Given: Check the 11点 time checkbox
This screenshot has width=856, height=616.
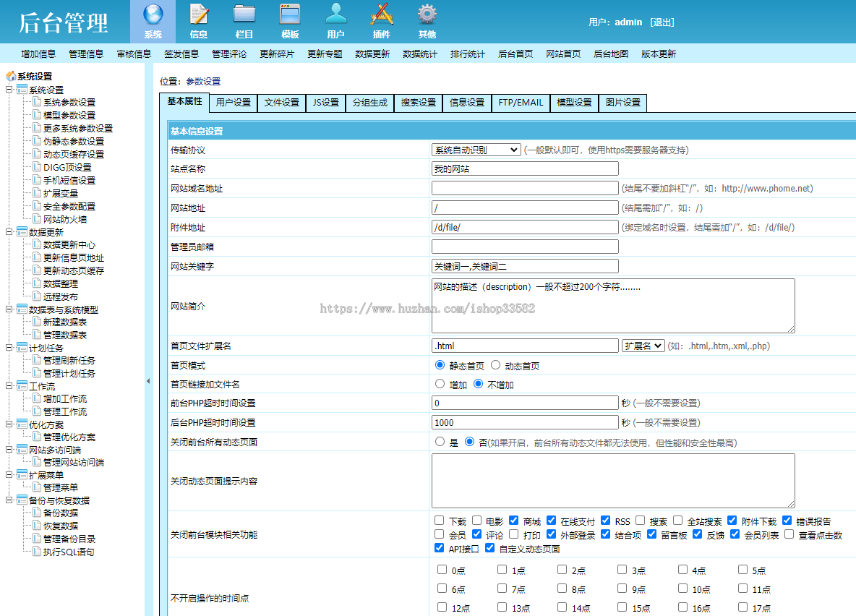Looking at the screenshot, I should pyautogui.click(x=743, y=588).
